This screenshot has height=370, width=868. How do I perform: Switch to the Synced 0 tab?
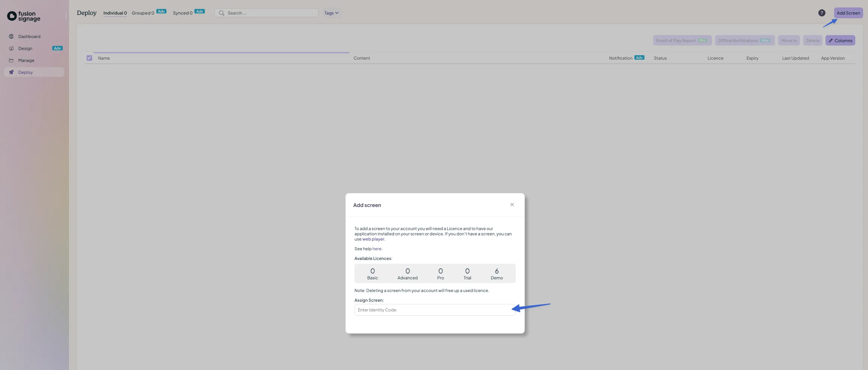[182, 13]
